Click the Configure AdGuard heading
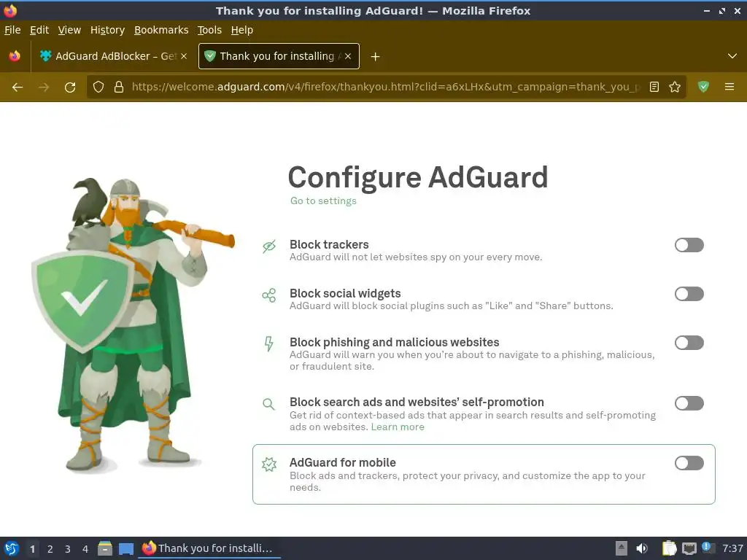 [418, 177]
